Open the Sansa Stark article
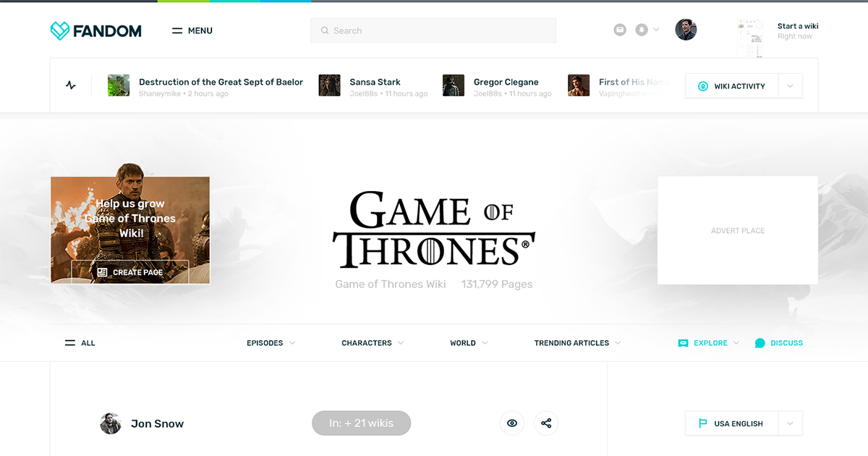 coord(375,82)
